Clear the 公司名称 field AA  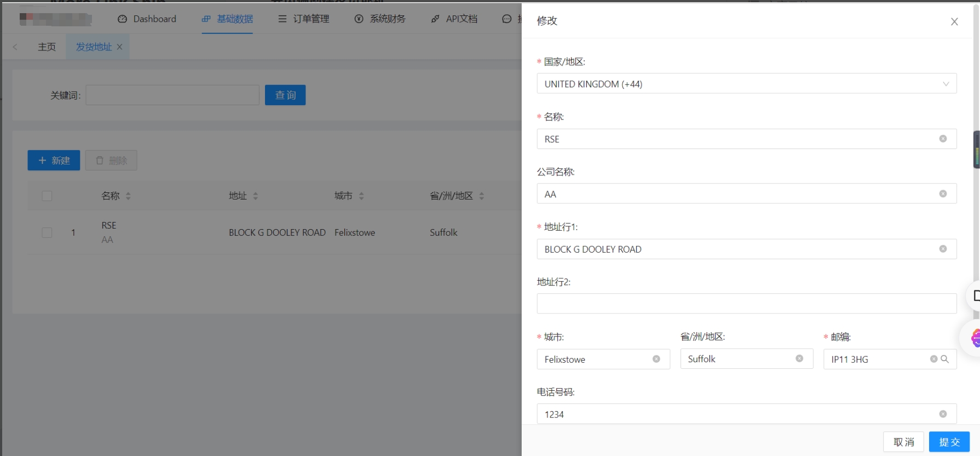pos(943,193)
